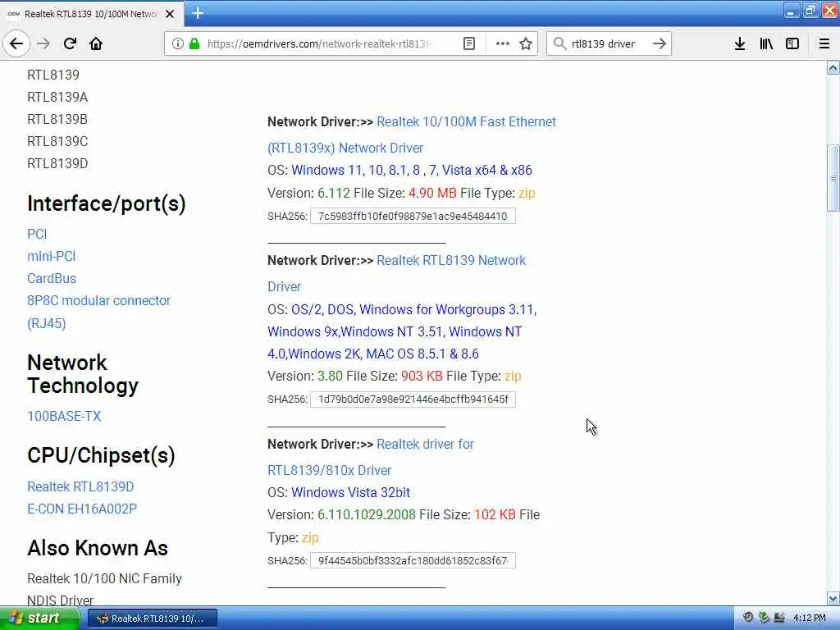Click the scrollbar down arrow
Screen dimensions: 840x630
pos(833,598)
